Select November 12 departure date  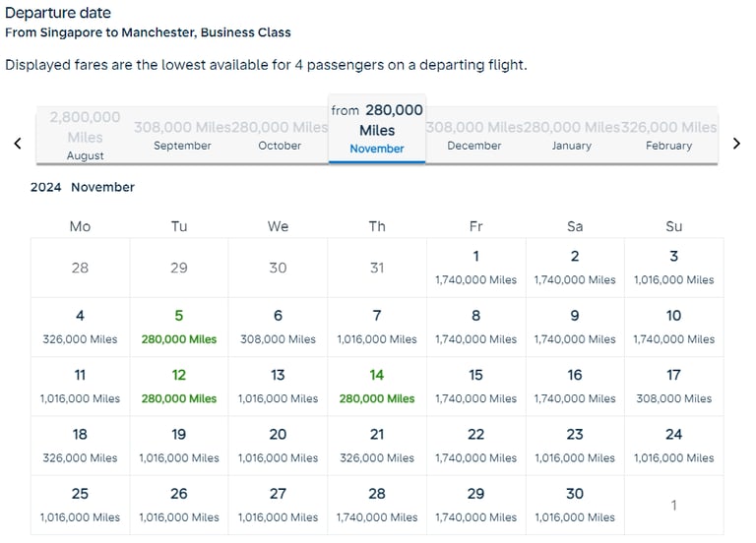pos(179,386)
